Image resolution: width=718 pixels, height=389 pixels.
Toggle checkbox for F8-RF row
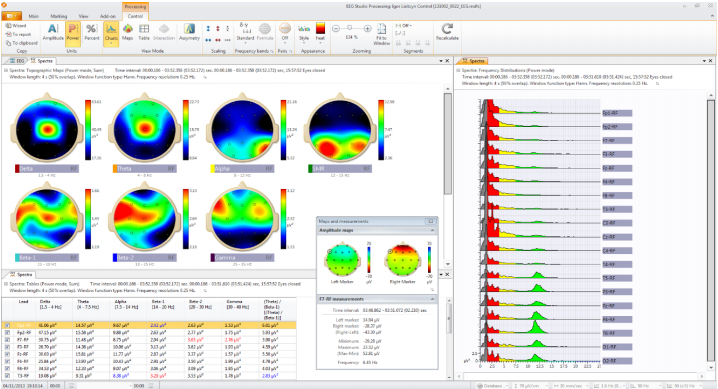7,368
